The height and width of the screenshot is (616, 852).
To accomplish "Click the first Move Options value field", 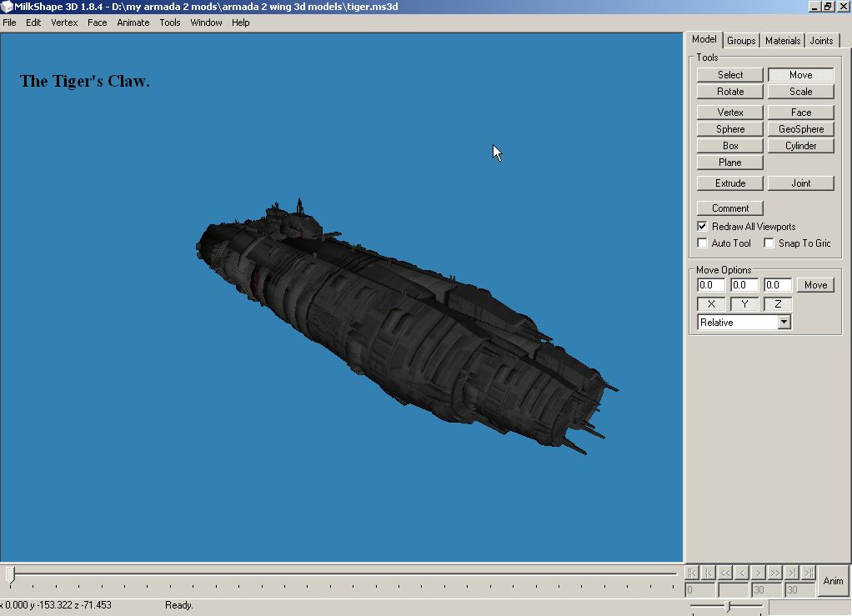I will pyautogui.click(x=711, y=285).
